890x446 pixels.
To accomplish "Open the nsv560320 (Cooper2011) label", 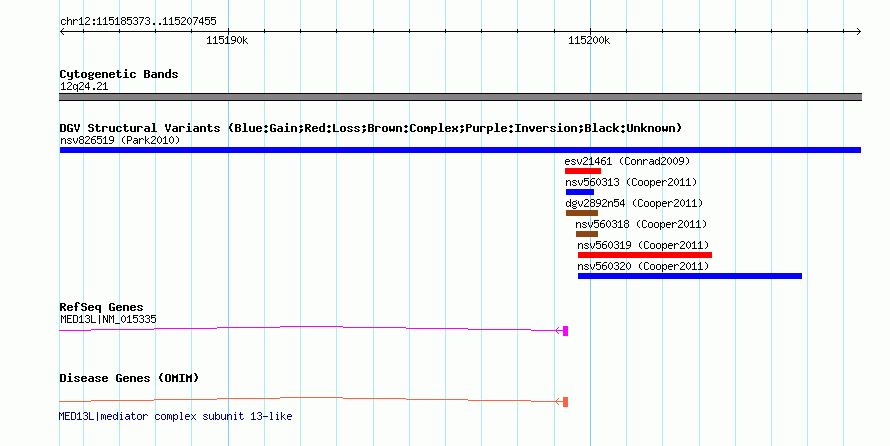I will [643, 266].
